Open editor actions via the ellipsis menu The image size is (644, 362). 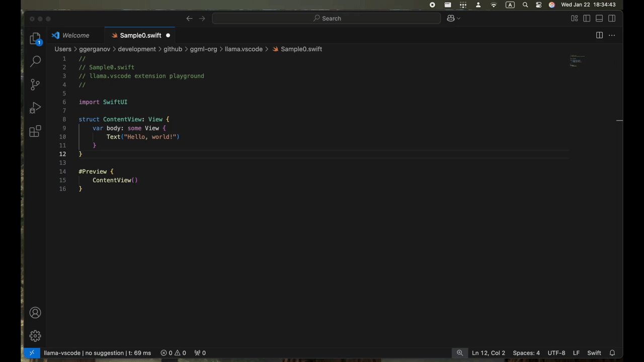(612, 35)
